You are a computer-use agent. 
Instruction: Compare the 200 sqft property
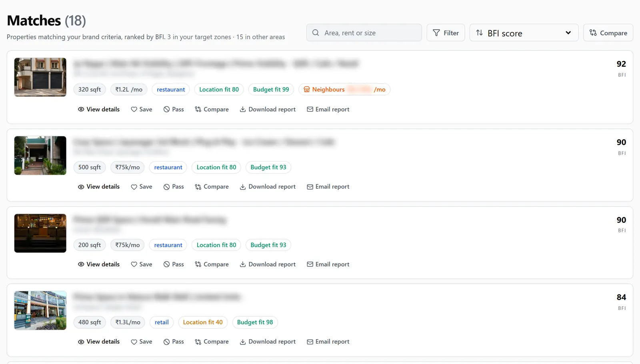212,264
